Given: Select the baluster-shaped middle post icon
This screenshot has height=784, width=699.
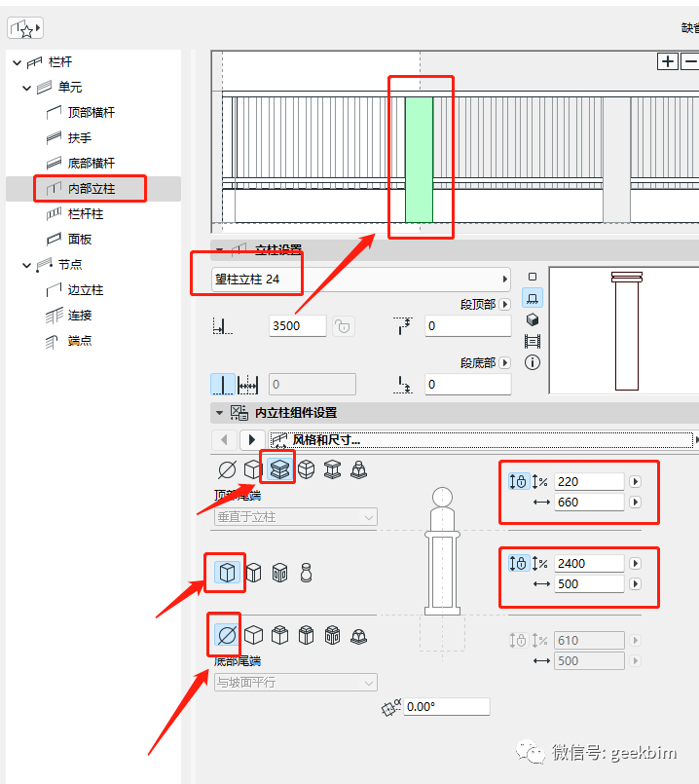Looking at the screenshot, I should [306, 572].
